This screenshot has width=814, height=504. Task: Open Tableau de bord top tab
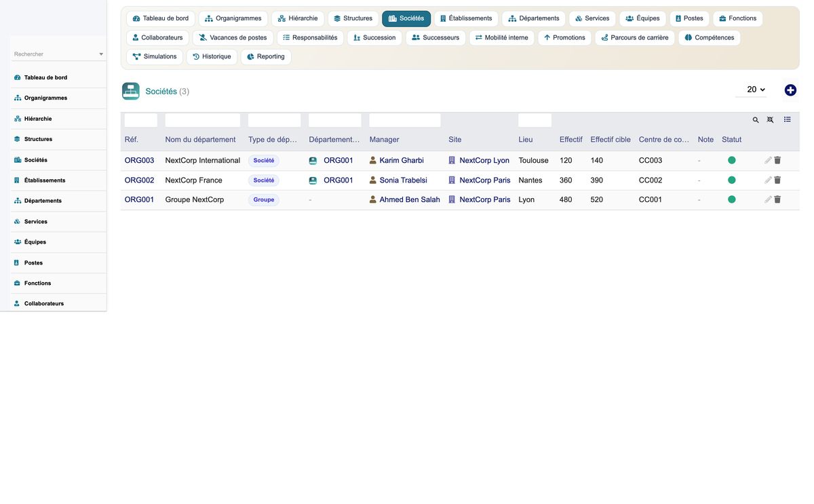click(161, 18)
